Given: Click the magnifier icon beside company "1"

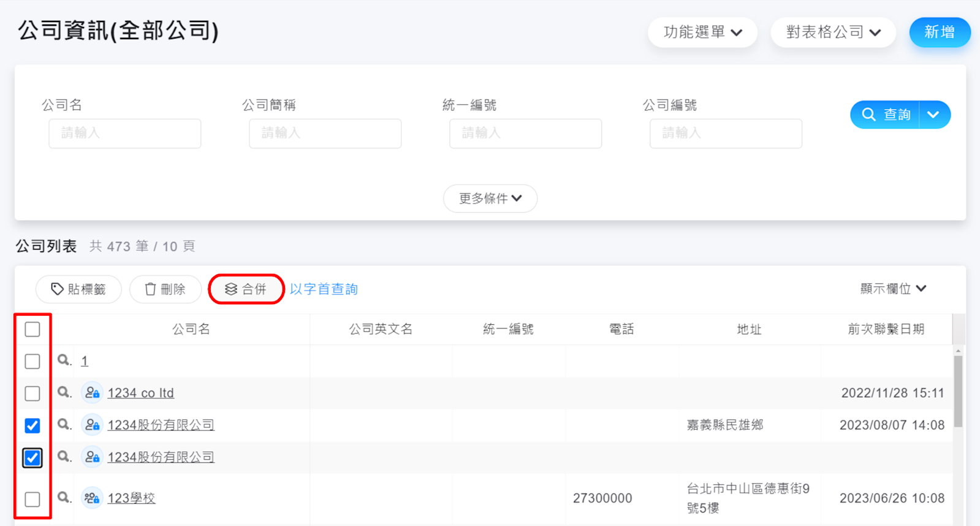Looking at the screenshot, I should pyautogui.click(x=64, y=360).
